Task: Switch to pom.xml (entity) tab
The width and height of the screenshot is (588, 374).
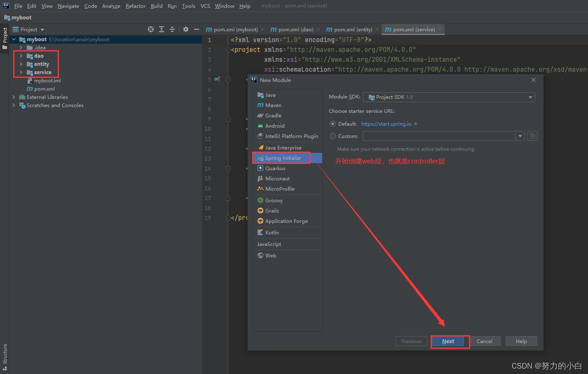Action: tap(353, 30)
